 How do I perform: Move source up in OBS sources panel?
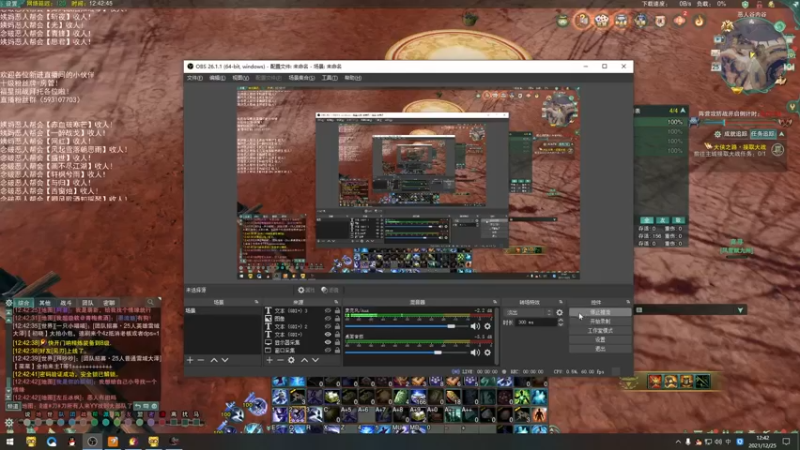pyautogui.click(x=305, y=360)
